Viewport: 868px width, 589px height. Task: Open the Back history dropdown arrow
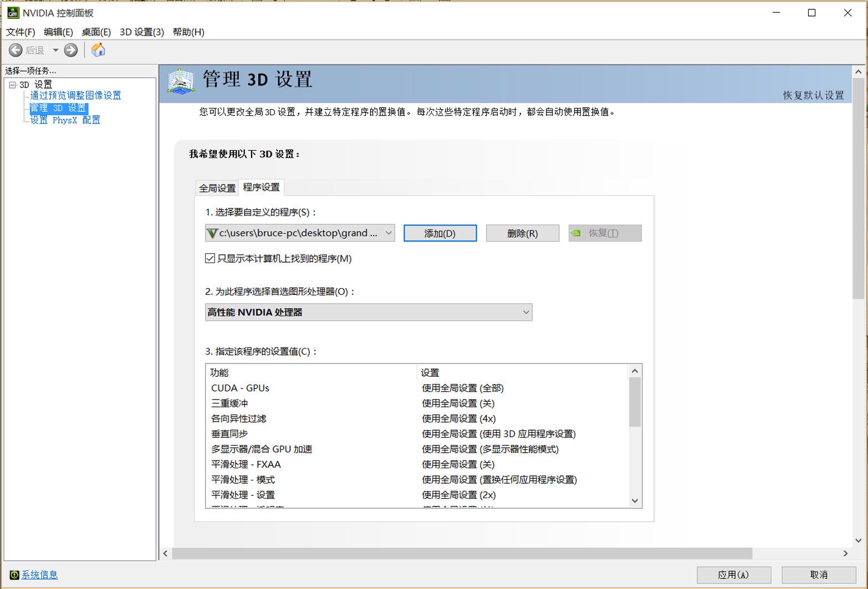pos(55,50)
